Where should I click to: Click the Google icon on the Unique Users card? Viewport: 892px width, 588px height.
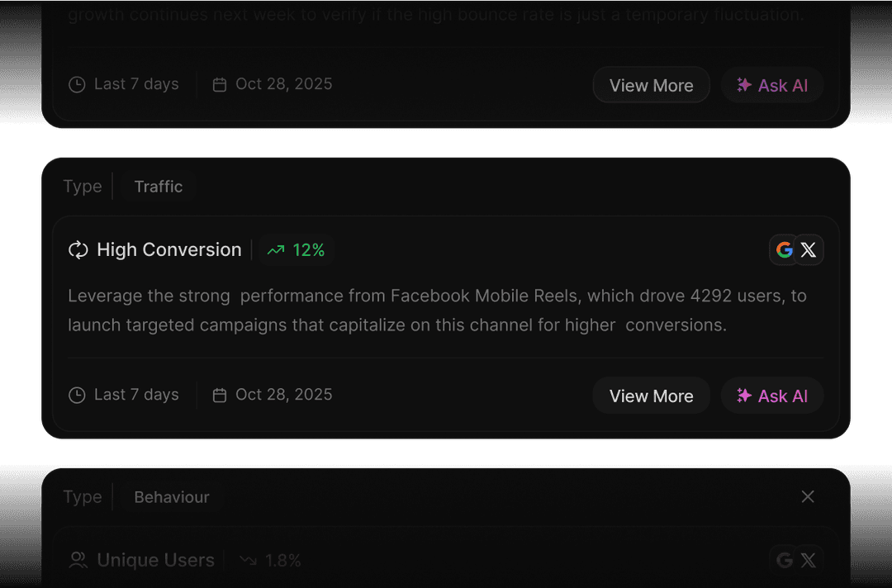coord(784,560)
